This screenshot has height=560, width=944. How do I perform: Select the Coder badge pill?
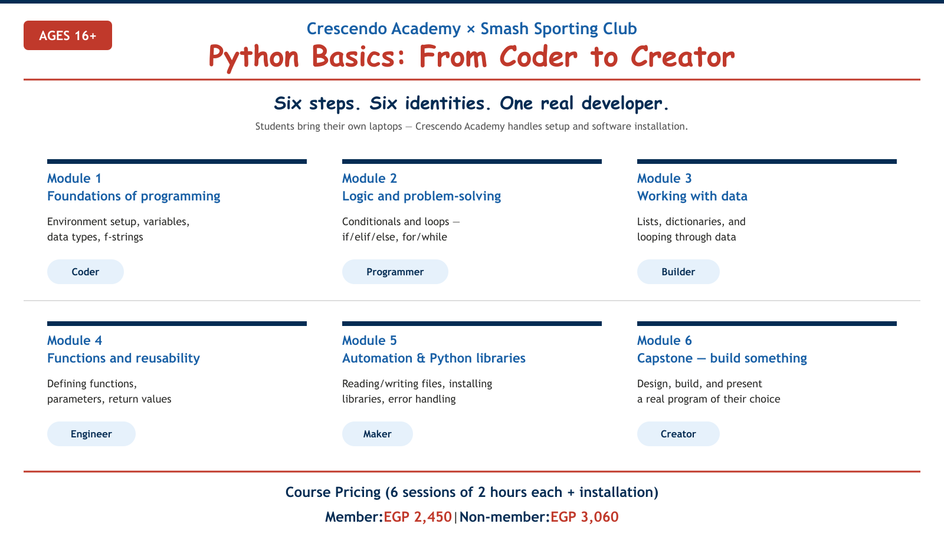tap(86, 272)
